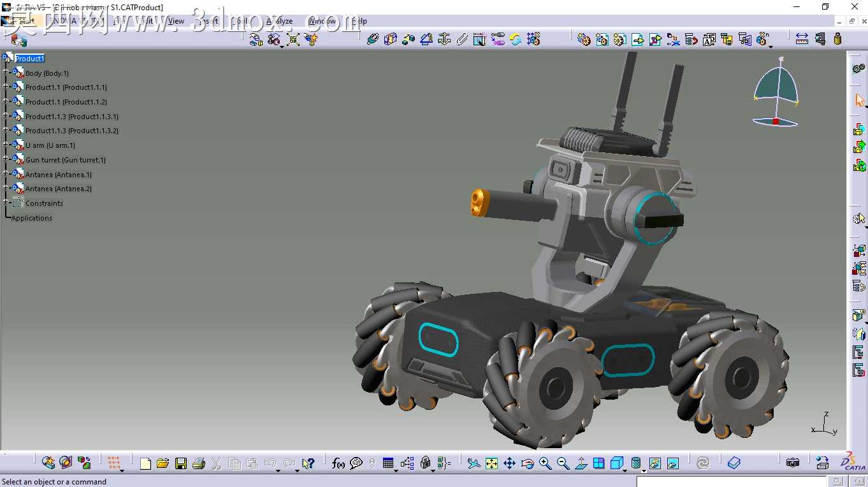This screenshot has width=868, height=487.
Task: Click the command input field in status bar
Action: pyautogui.click(x=731, y=481)
